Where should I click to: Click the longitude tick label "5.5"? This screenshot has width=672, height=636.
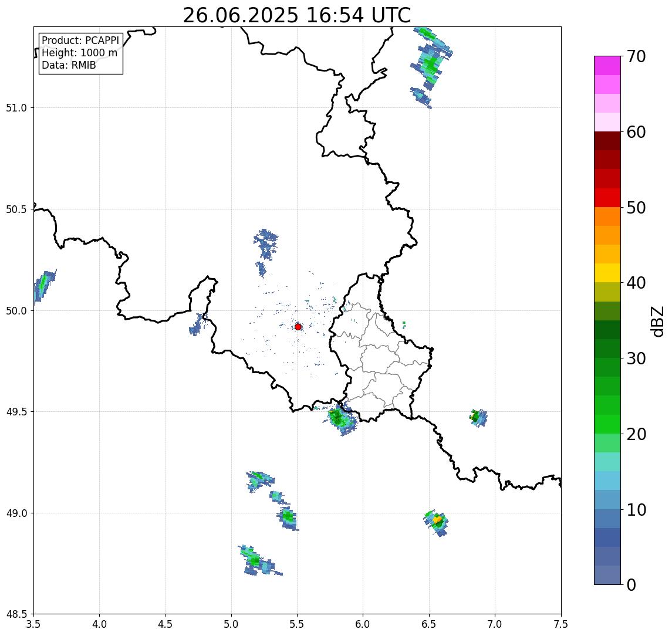(x=298, y=624)
